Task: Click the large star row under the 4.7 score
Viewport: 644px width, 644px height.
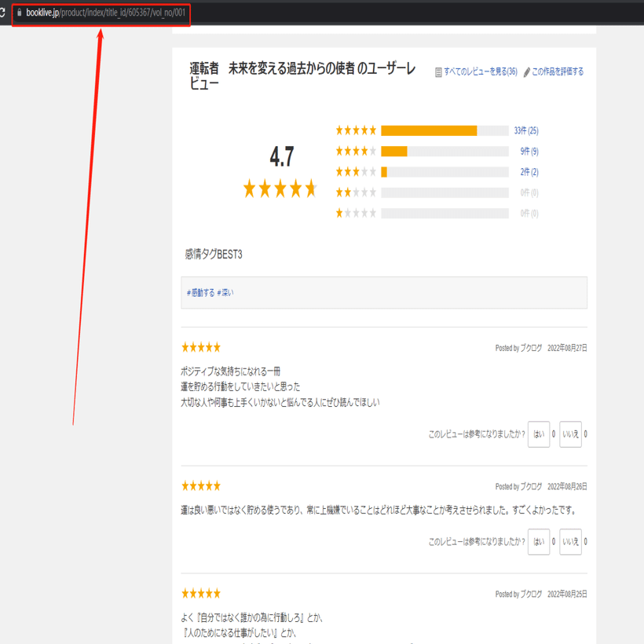Action: click(280, 188)
